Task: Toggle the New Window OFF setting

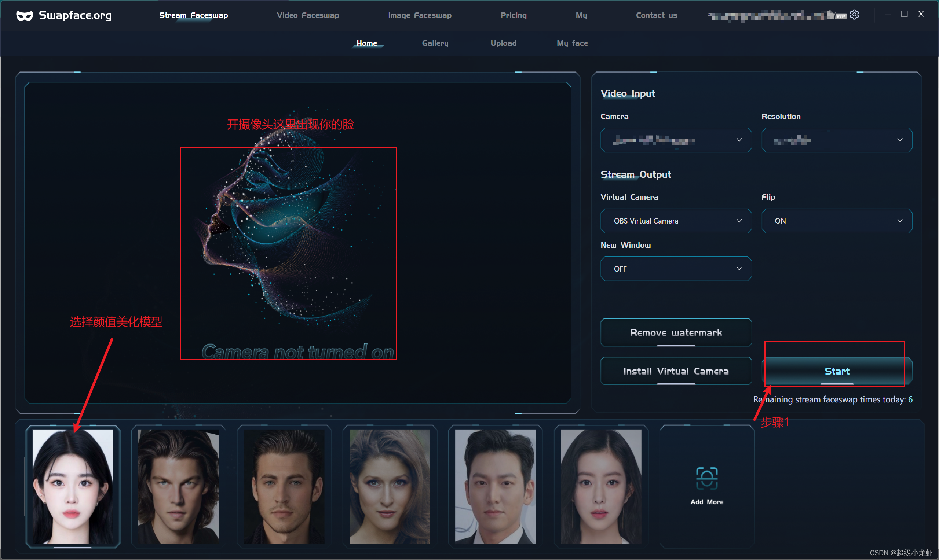Action: pos(676,269)
